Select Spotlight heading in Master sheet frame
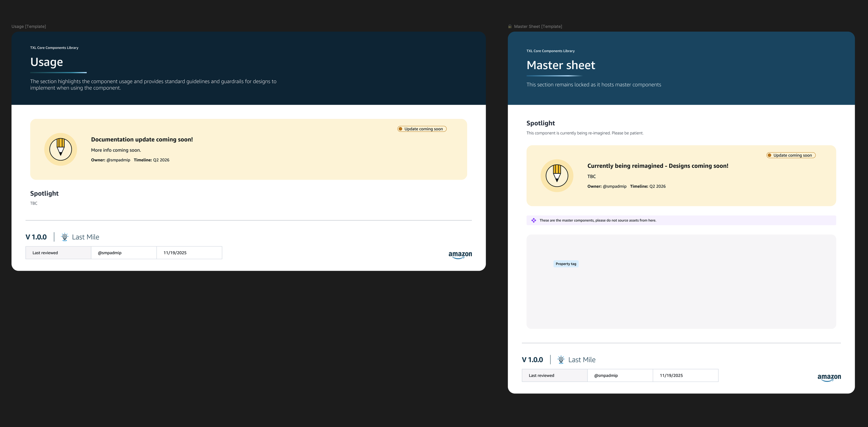 [x=541, y=123]
